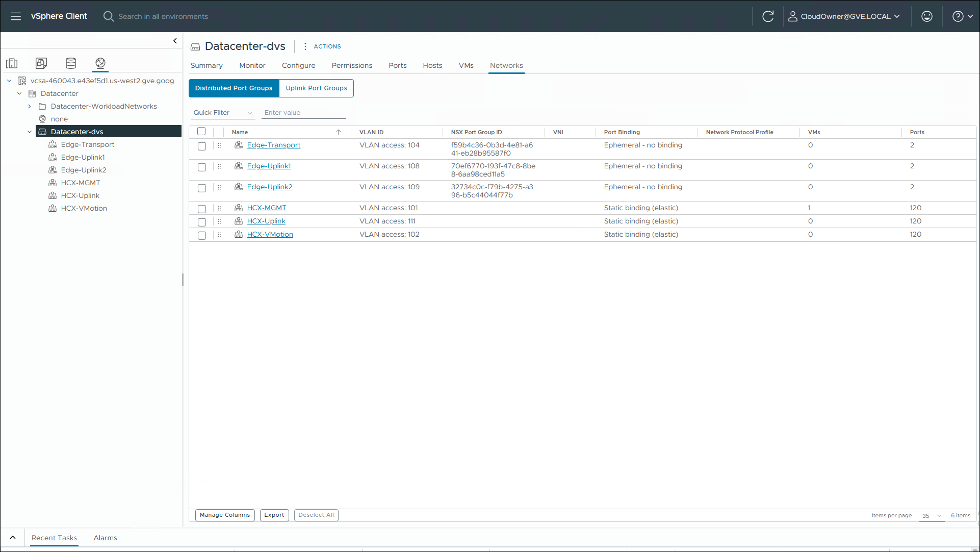Click the HCX-MGMT port group icon in table
980x552 pixels.
point(238,208)
